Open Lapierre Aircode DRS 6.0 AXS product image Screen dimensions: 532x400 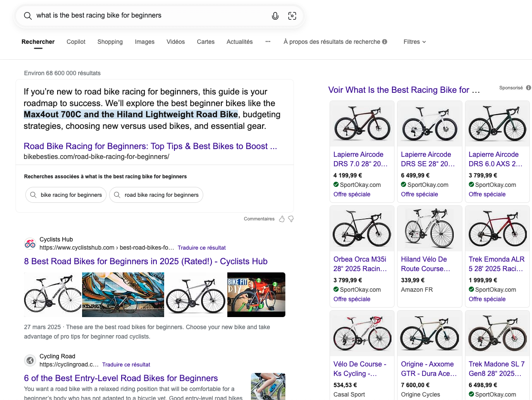point(497,124)
